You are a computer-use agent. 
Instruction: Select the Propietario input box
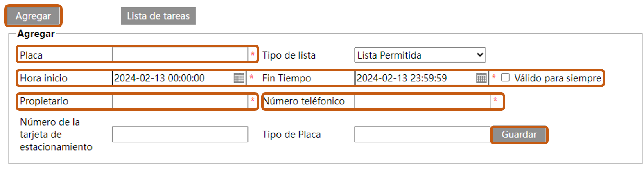[180, 101]
